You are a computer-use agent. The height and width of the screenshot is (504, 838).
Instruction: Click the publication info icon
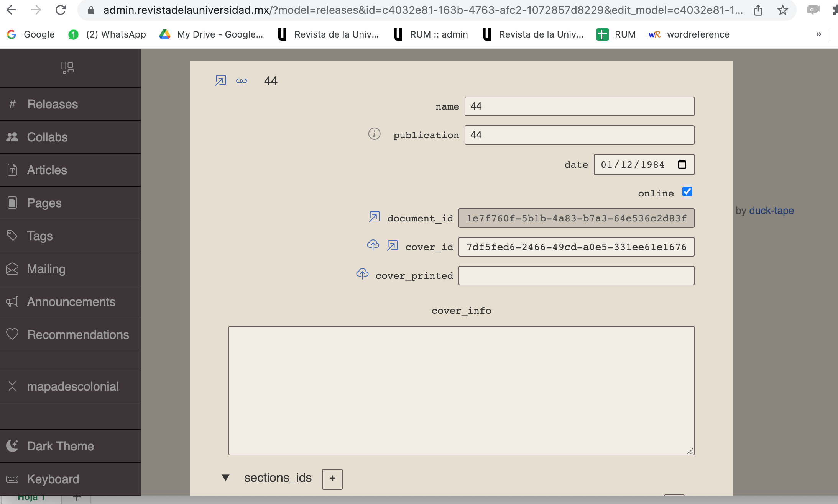(374, 134)
